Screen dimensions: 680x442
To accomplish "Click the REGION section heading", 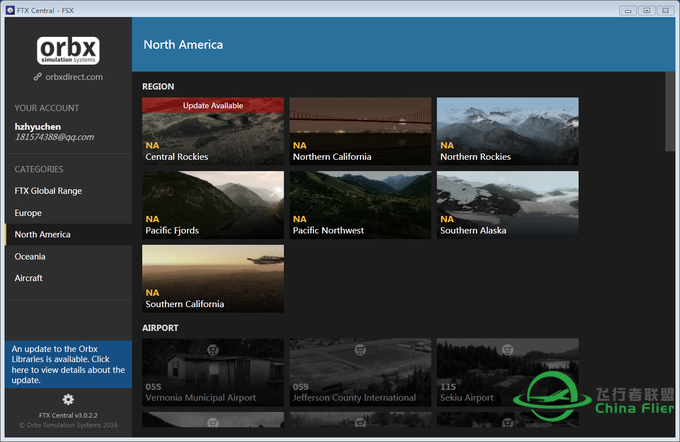I will (x=158, y=86).
